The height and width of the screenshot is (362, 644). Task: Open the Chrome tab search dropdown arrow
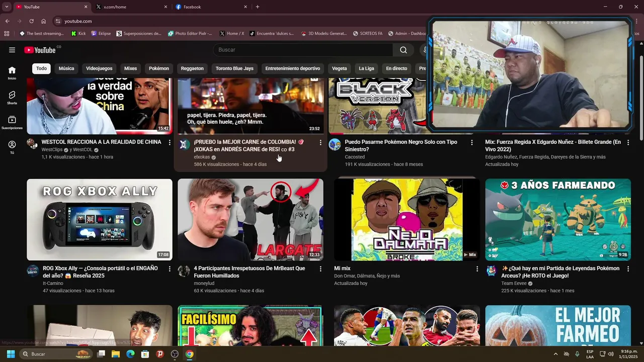(x=7, y=7)
